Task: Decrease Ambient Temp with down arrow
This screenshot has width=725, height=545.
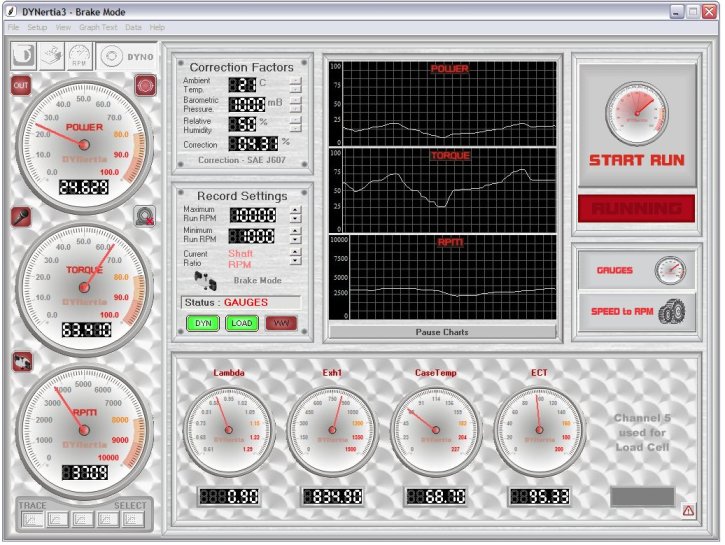Action: [295, 88]
